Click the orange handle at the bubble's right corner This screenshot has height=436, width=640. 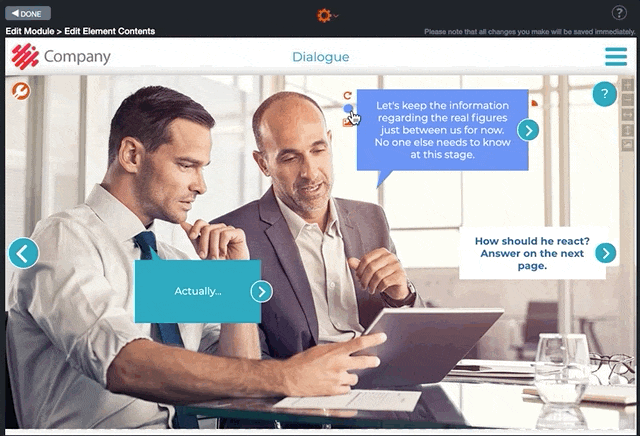(x=534, y=103)
